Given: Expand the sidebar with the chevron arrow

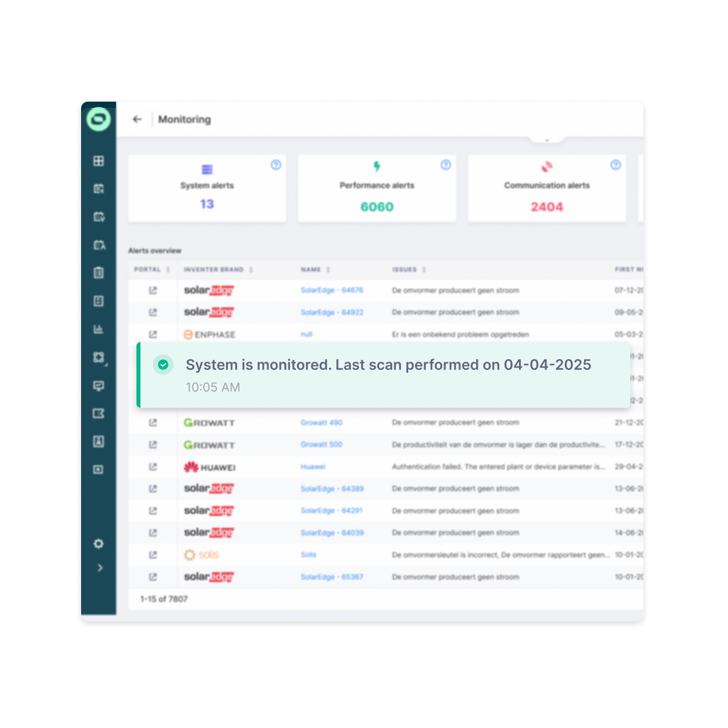Looking at the screenshot, I should [100, 568].
